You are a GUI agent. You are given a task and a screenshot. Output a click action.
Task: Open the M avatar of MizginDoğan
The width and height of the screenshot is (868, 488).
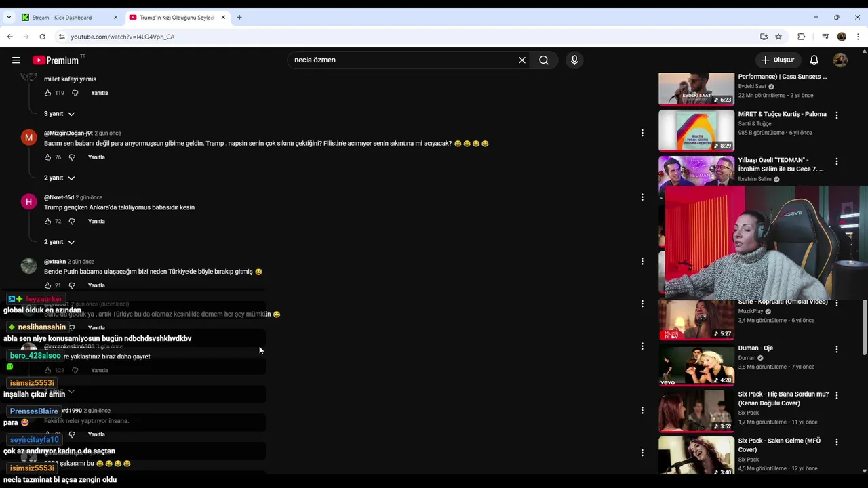[x=28, y=138]
